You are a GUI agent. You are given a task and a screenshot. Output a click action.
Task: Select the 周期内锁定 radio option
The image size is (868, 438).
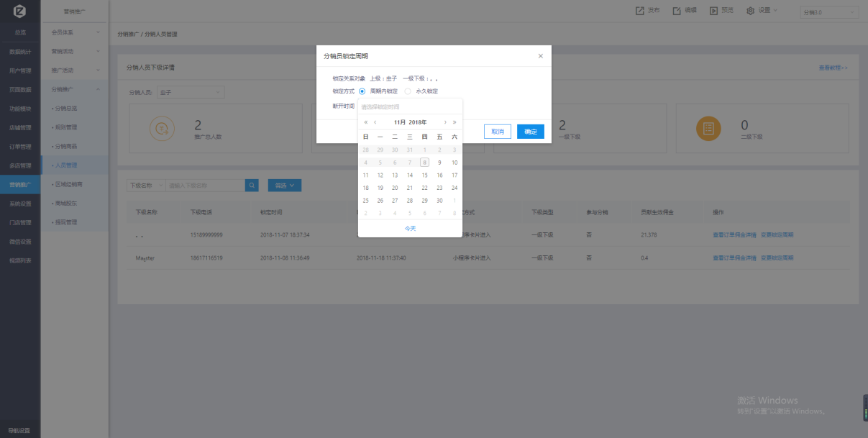[x=362, y=91]
